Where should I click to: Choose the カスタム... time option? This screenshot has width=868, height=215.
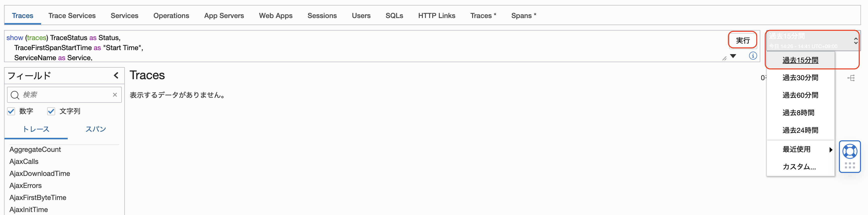[x=799, y=166]
